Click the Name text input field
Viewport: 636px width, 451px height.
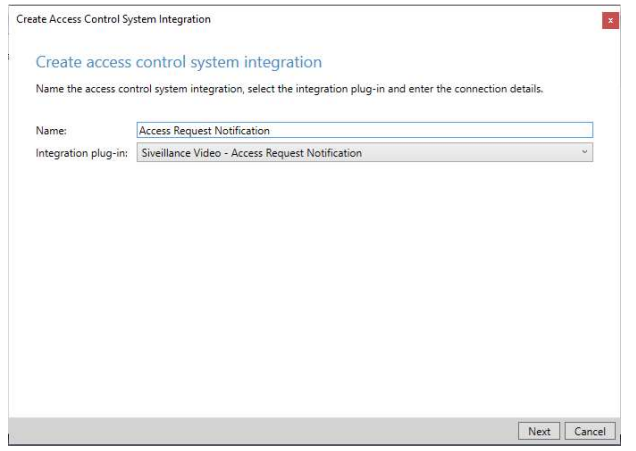click(x=364, y=130)
